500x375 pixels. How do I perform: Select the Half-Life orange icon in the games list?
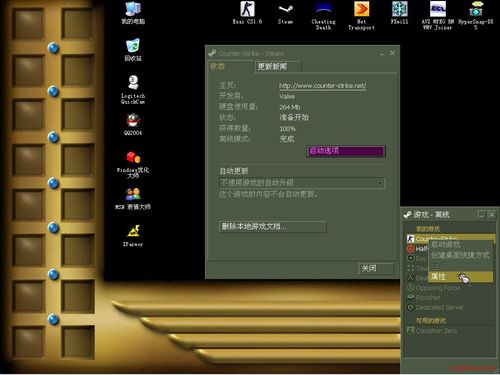pos(411,249)
